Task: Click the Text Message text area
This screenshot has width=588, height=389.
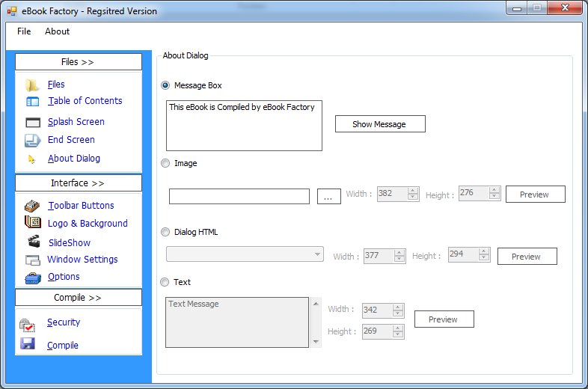Action: coord(237,322)
